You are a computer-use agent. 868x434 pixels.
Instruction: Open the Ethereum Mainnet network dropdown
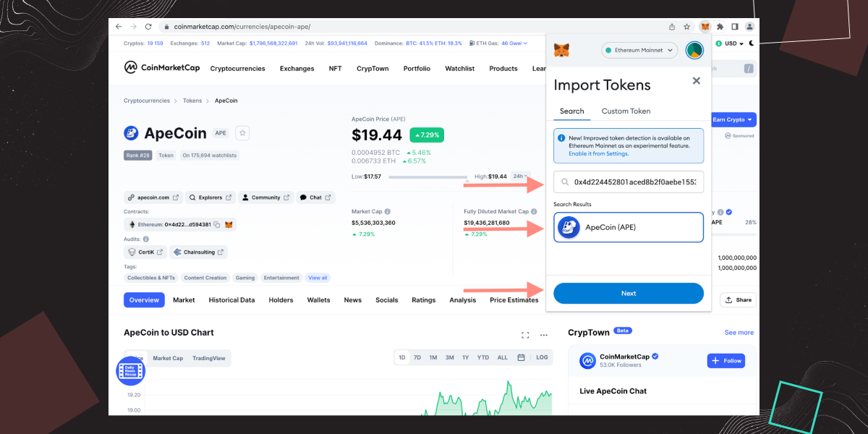click(x=639, y=50)
